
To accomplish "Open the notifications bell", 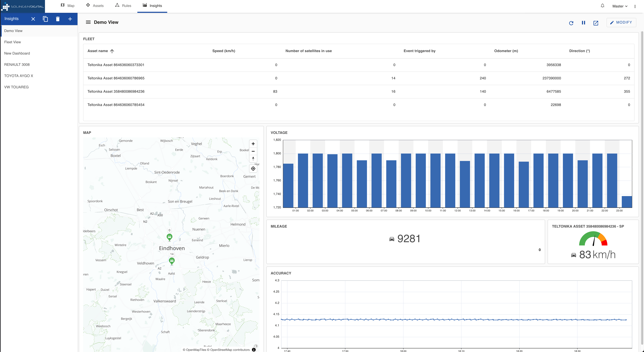I will tap(602, 6).
